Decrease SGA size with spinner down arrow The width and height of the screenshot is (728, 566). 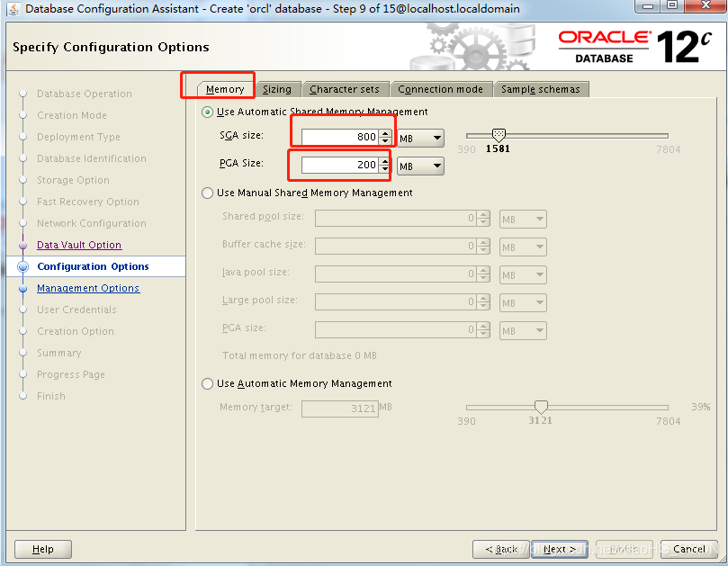[x=385, y=140]
